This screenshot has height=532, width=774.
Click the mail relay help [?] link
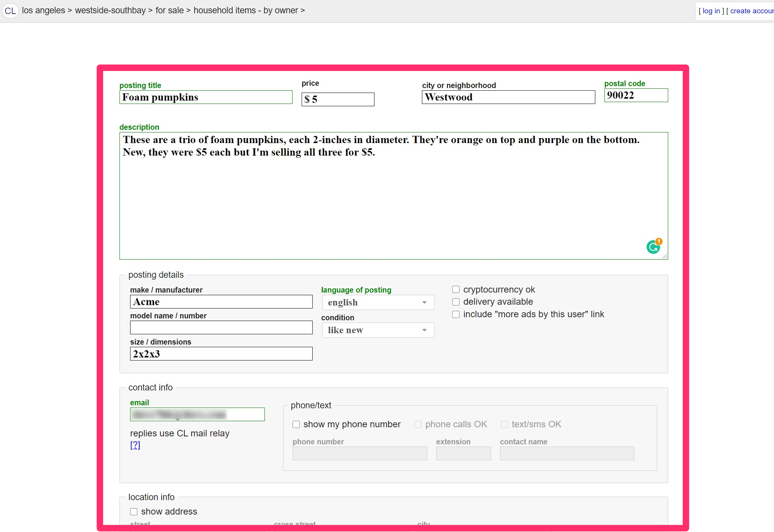[135, 445]
